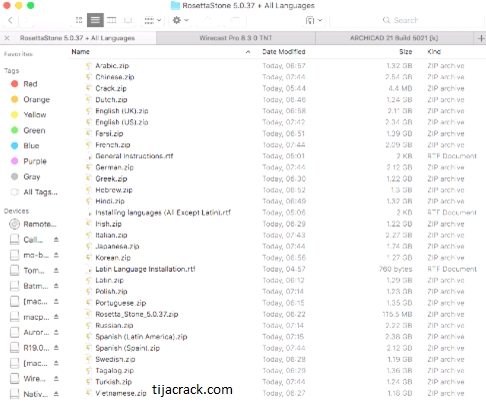
Task: Eject the macp... volume
Action: click(56, 317)
